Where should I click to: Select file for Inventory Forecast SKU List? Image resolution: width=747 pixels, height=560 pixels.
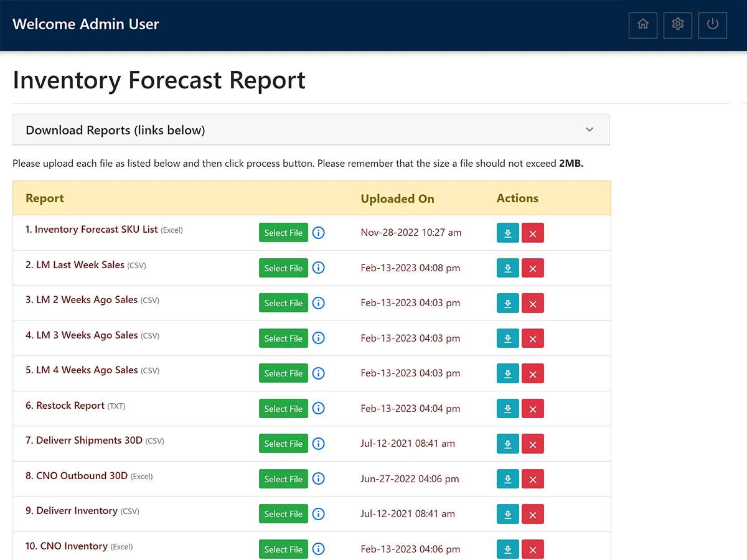[x=283, y=233]
